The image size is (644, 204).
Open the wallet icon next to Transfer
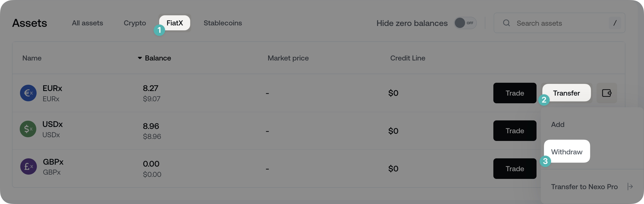pos(607,93)
